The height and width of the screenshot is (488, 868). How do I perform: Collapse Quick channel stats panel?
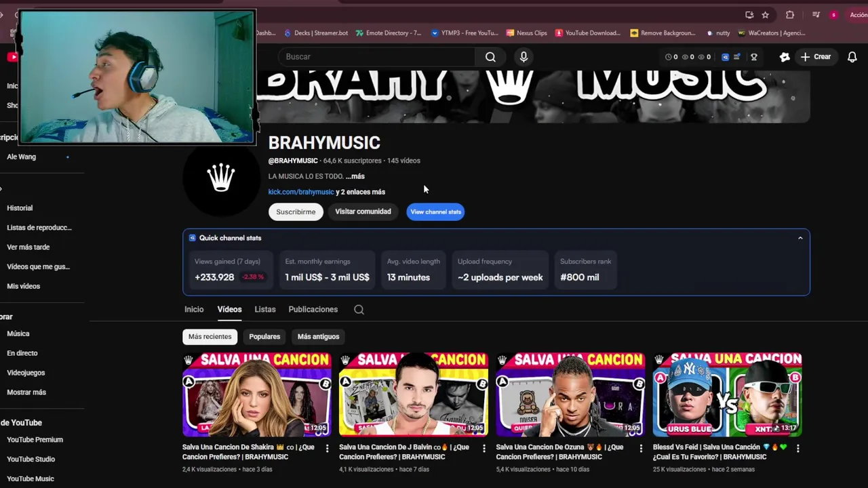[x=800, y=238]
